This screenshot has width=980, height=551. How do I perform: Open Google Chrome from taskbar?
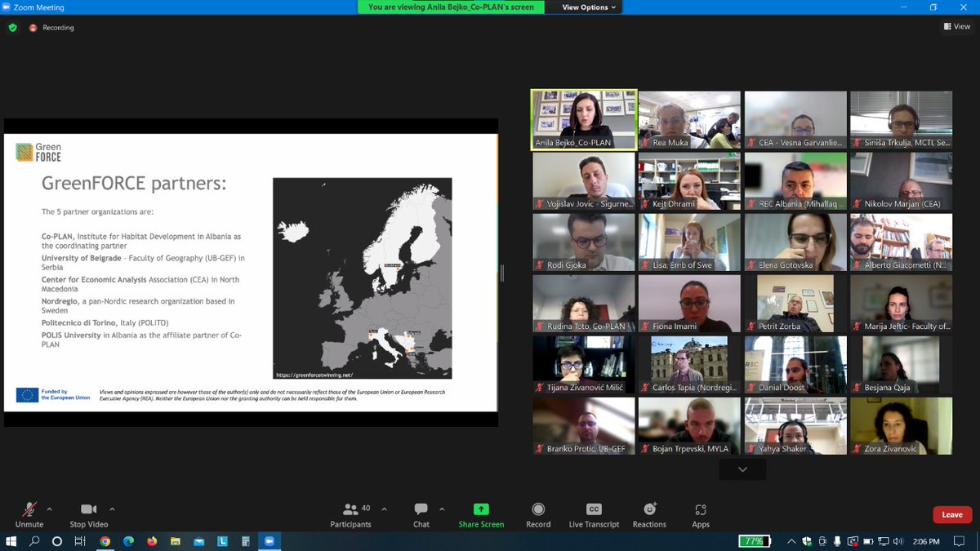tap(105, 540)
